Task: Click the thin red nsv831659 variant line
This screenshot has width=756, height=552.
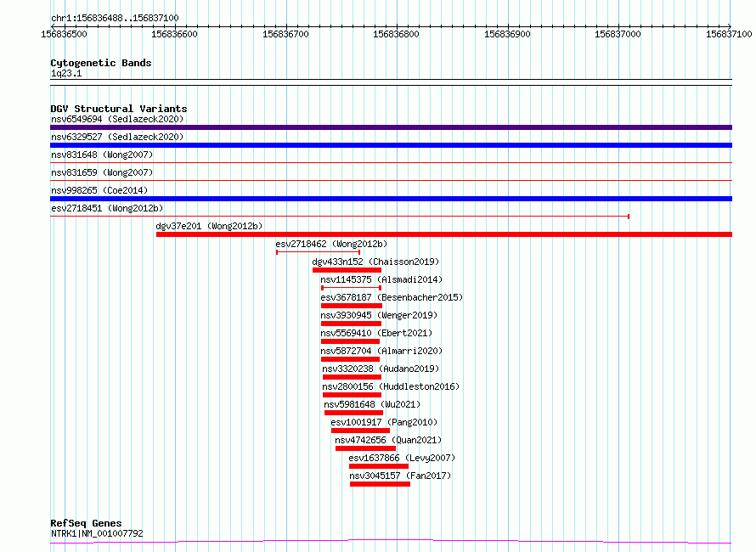Action: tap(391, 181)
